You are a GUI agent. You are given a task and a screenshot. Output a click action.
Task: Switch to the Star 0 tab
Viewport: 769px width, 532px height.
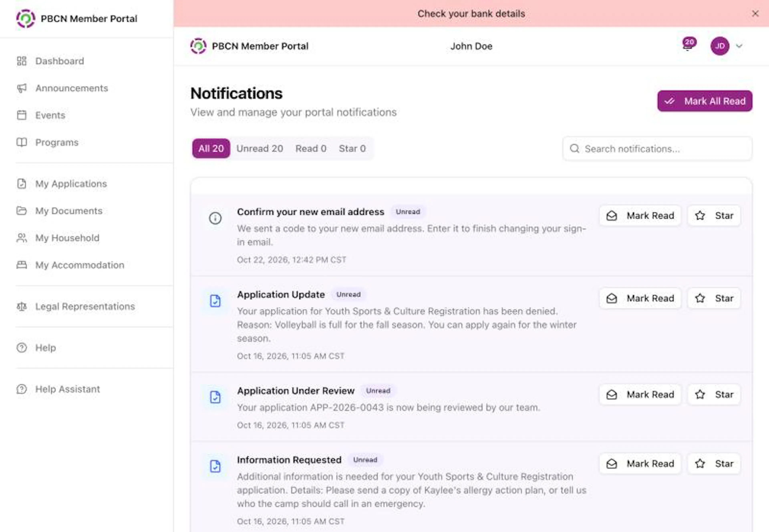point(352,148)
